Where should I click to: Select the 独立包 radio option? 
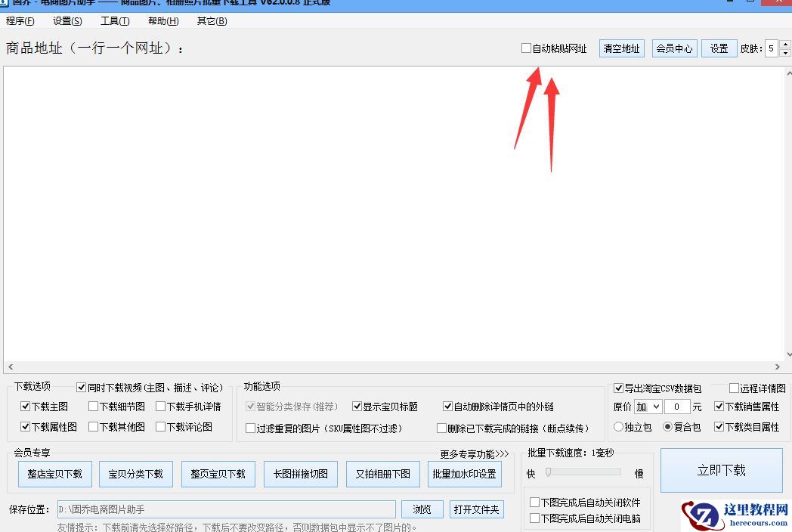[x=618, y=427]
